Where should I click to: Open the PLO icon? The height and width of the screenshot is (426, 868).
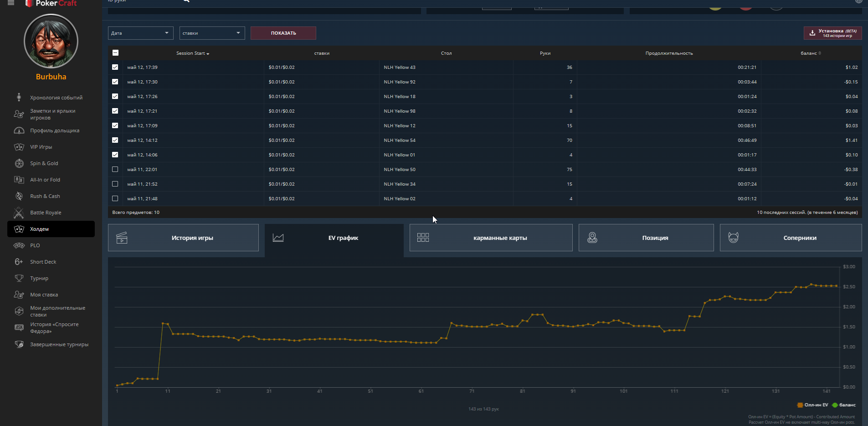[x=19, y=245]
